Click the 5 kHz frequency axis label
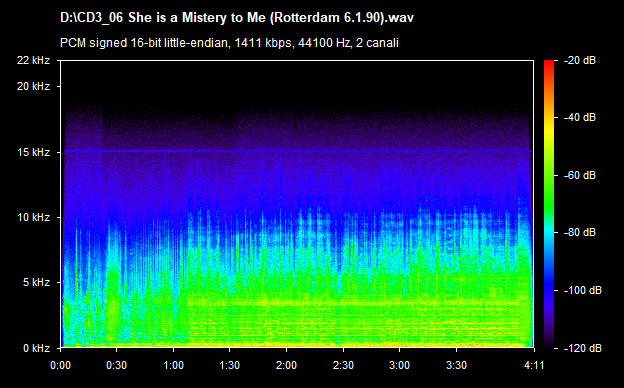This screenshot has width=624, height=388. 36,283
